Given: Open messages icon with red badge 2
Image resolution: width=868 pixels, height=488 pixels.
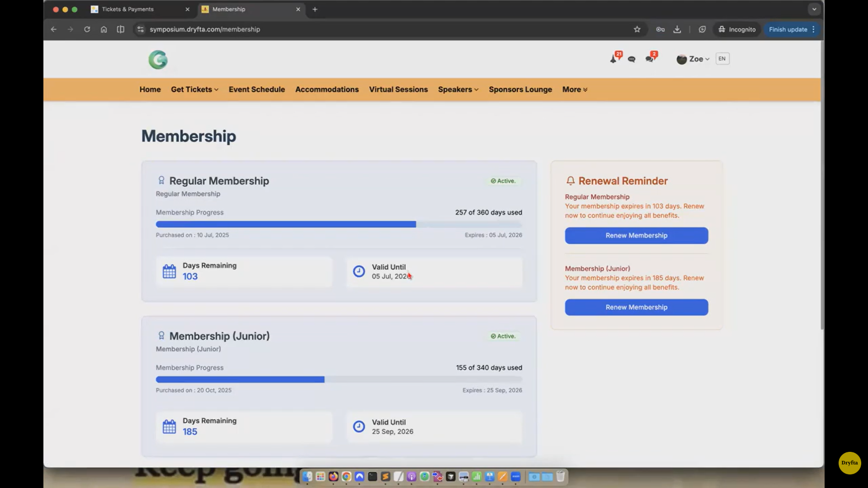Looking at the screenshot, I should [x=650, y=59].
